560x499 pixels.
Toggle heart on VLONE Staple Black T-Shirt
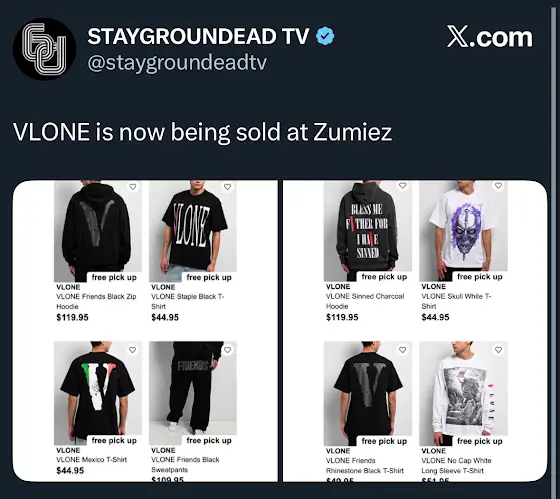[228, 187]
